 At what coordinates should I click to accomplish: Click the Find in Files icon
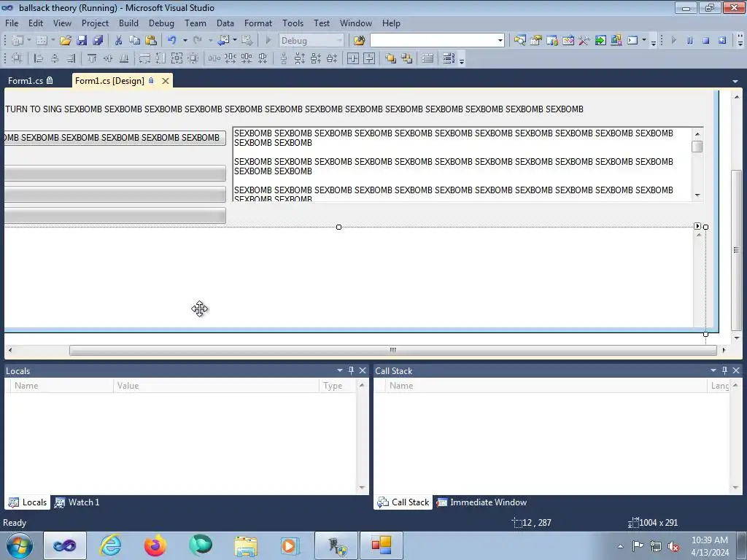coord(359,41)
